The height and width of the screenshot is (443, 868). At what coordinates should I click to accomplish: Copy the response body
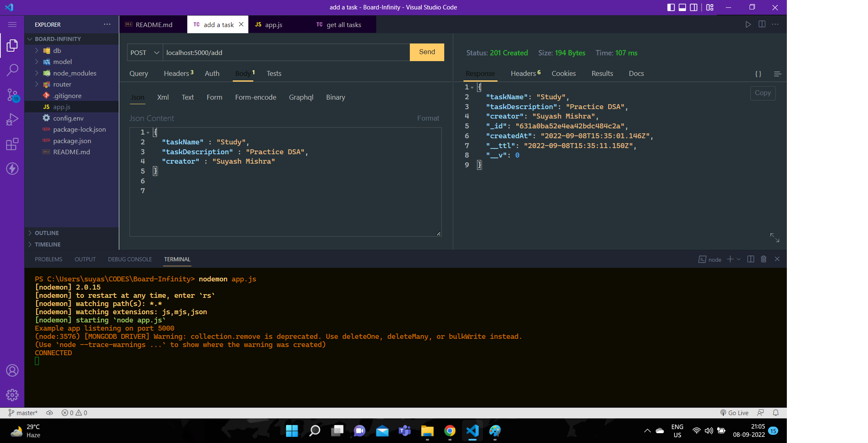tap(763, 93)
